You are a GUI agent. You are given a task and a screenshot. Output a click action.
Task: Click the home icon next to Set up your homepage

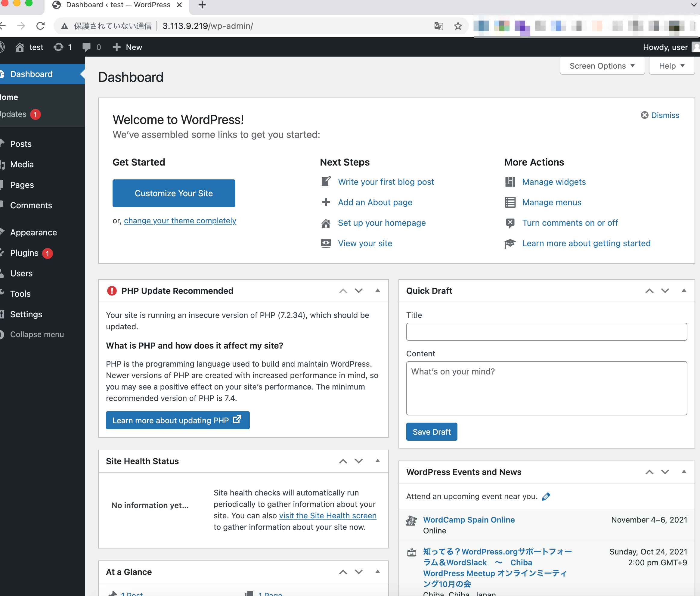click(325, 223)
